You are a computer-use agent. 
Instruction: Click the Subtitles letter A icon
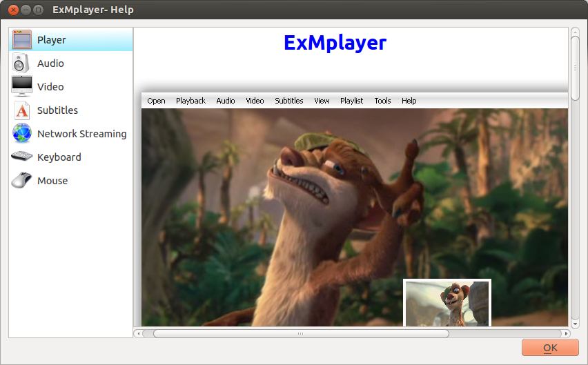click(22, 110)
